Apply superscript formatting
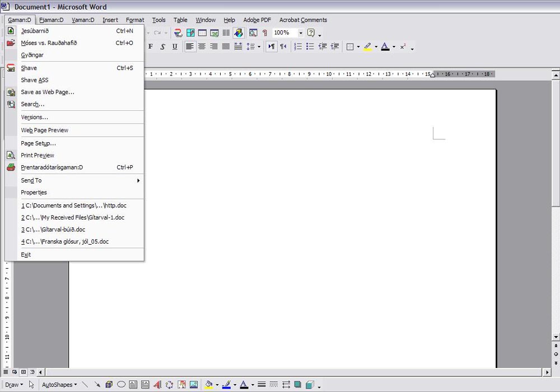The height and width of the screenshot is (392, 560). click(x=403, y=46)
